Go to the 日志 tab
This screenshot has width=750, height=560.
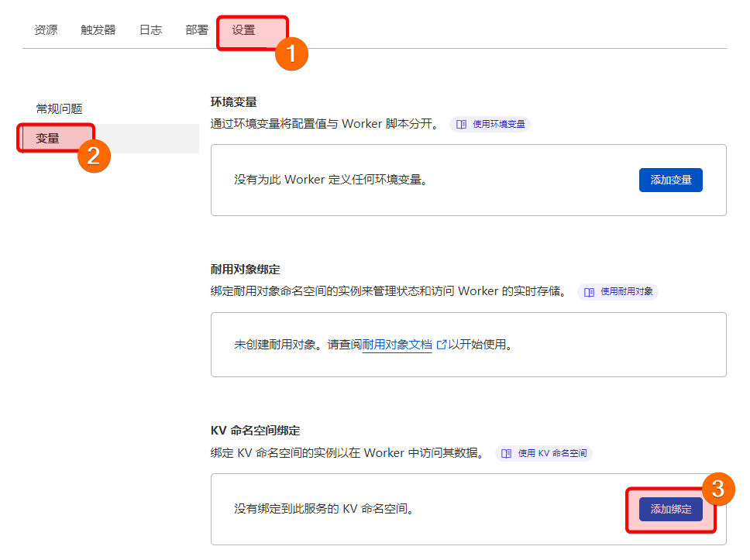pos(150,30)
